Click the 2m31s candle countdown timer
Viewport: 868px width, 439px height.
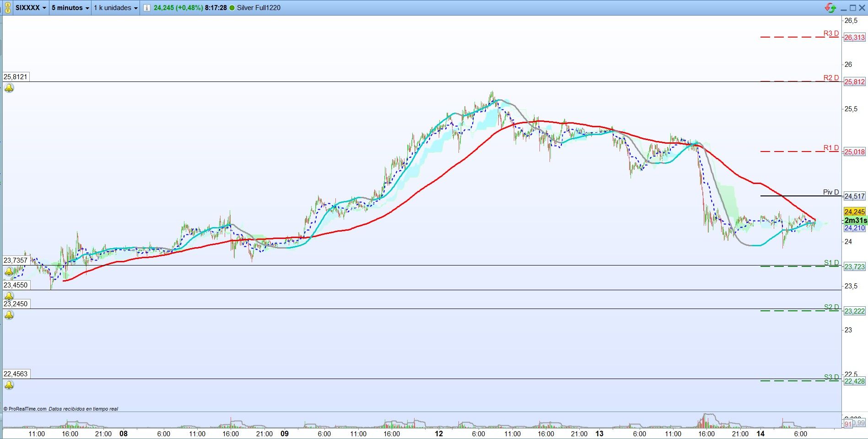click(x=855, y=220)
